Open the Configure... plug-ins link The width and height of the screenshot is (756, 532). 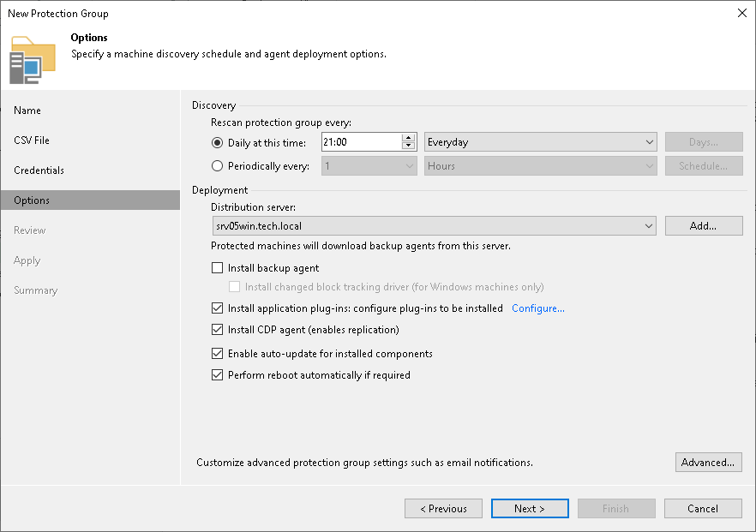tap(538, 308)
